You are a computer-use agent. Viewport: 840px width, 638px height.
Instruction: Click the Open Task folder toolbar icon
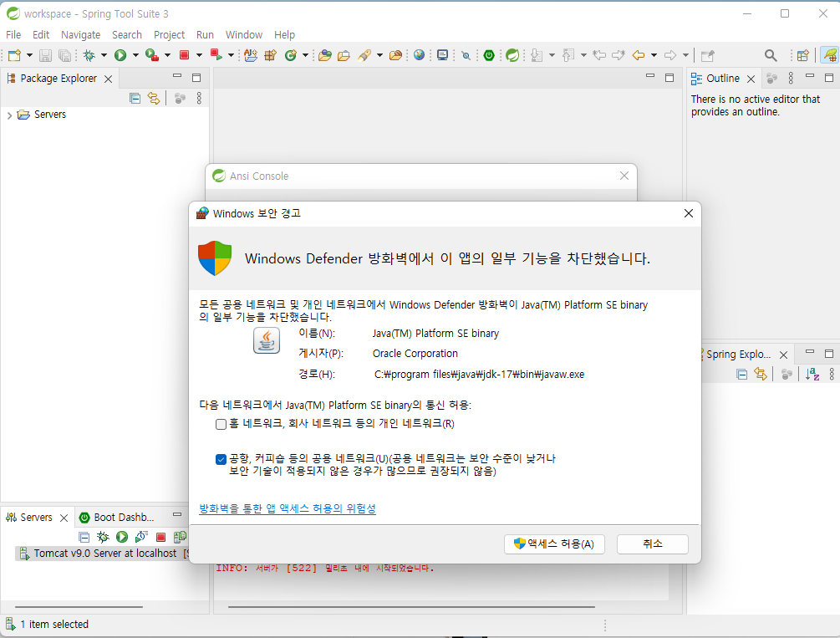coord(344,55)
